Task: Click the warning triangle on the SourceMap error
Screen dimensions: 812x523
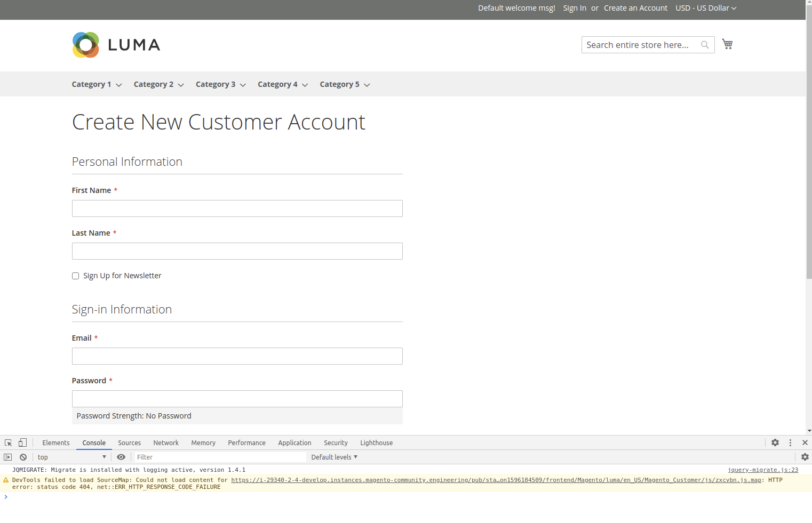Action: (x=6, y=480)
